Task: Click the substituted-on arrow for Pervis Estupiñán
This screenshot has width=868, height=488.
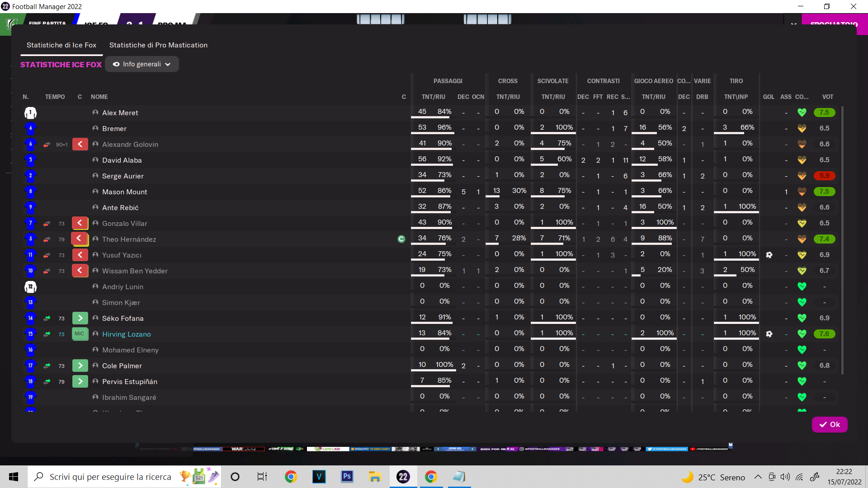Action: 80,381
